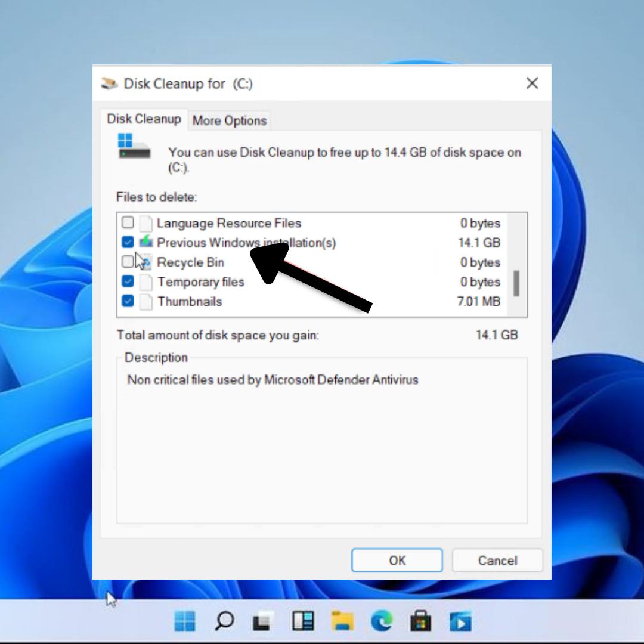This screenshot has height=644, width=644.
Task: Select the Disk Cleanup tab
Action: (x=144, y=119)
